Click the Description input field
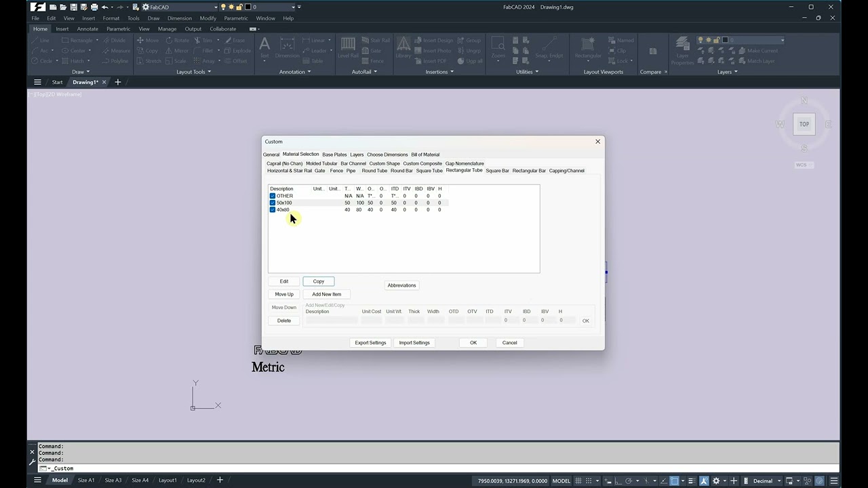 pos(332,320)
